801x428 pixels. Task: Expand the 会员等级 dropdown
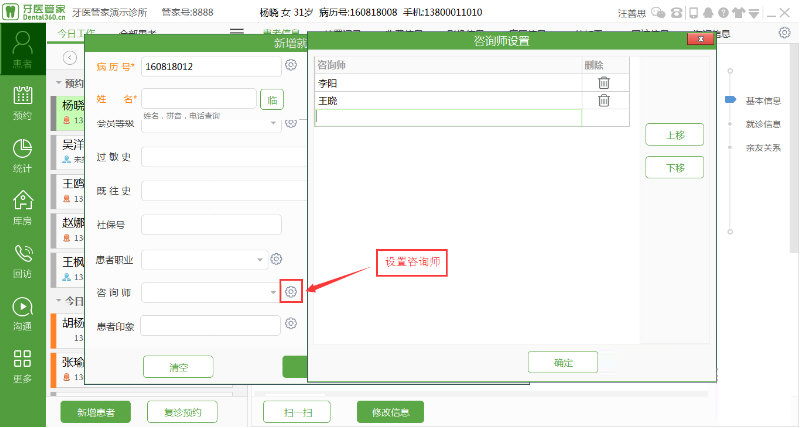[273, 123]
